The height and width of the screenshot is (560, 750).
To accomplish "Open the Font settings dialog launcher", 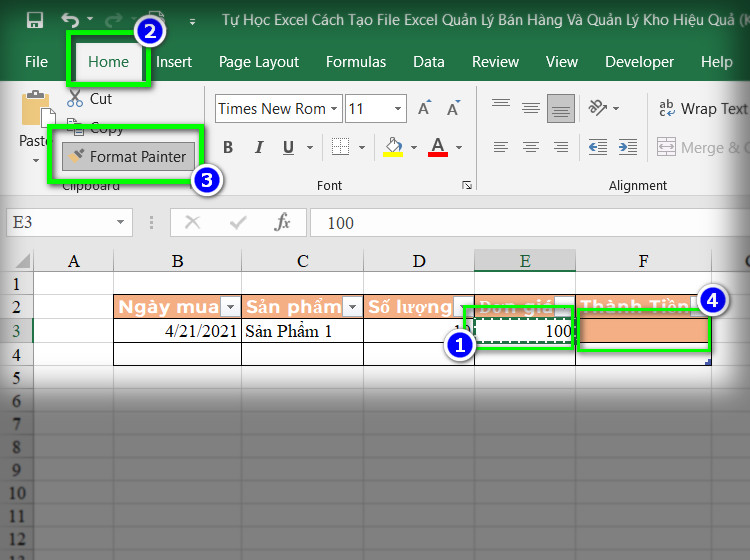I will 467,185.
